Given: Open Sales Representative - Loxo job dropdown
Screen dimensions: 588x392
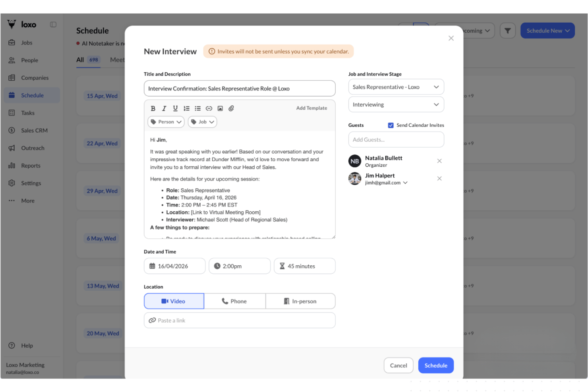Looking at the screenshot, I should (x=396, y=87).
